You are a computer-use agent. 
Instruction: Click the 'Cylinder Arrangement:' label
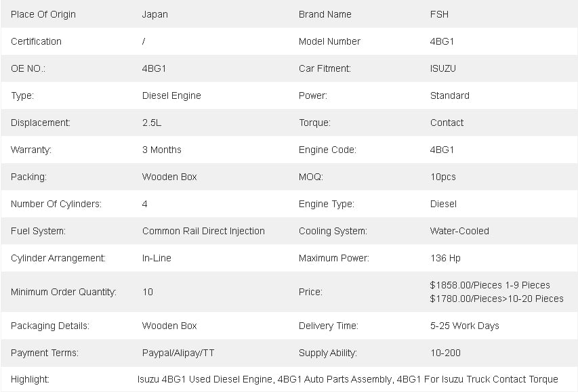pos(58,258)
